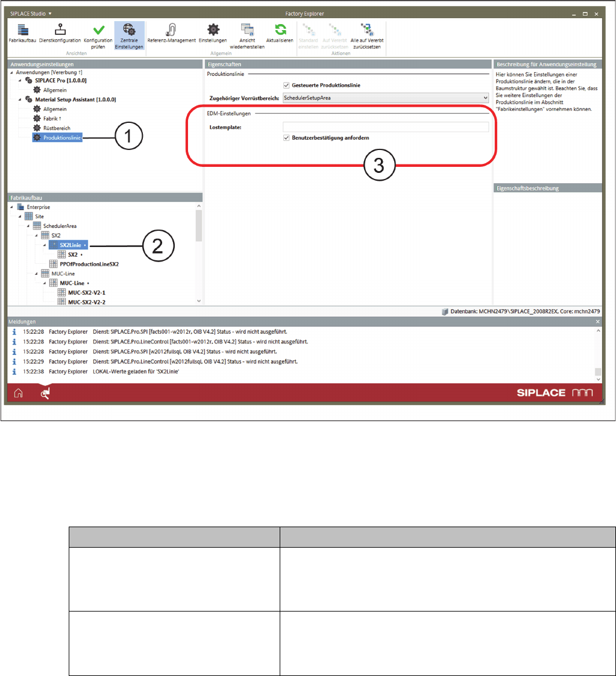Collapse SIPLACE Pro tree node
Viewport: 616px width, 676px height.
(20, 81)
